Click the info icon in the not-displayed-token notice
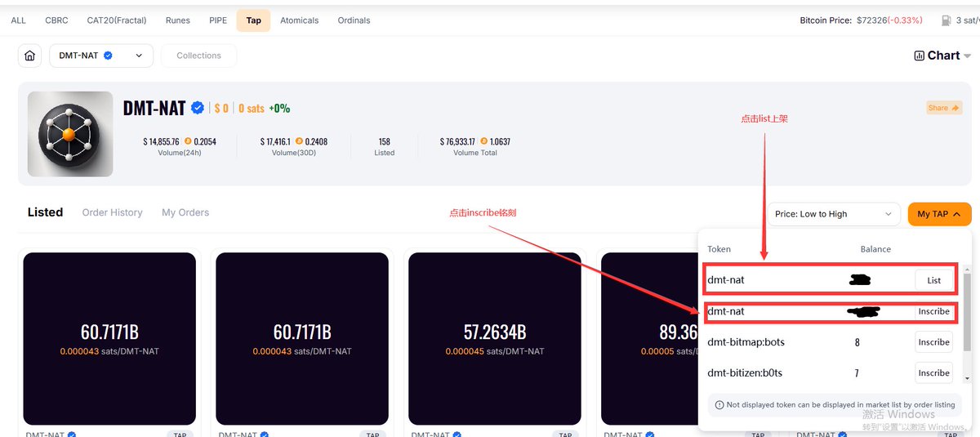Viewport: 980px width, 437px height. pos(719,404)
